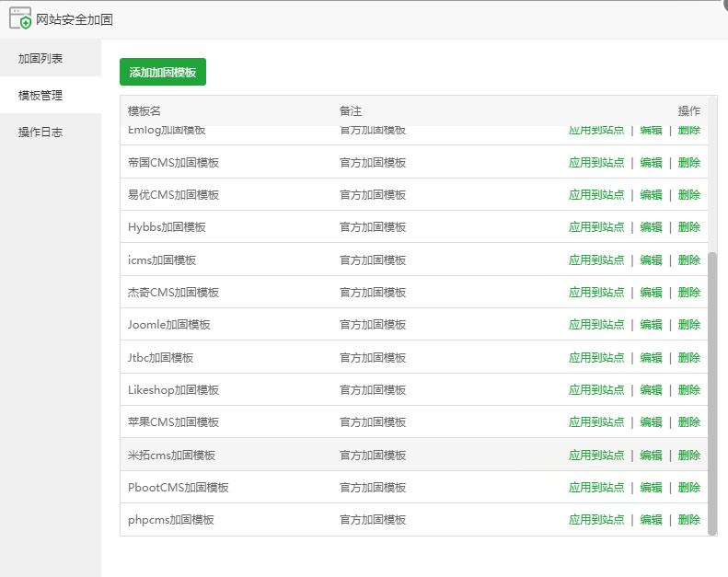Select the icms加固模板 name cell
The height and width of the screenshot is (577, 728).
162,260
